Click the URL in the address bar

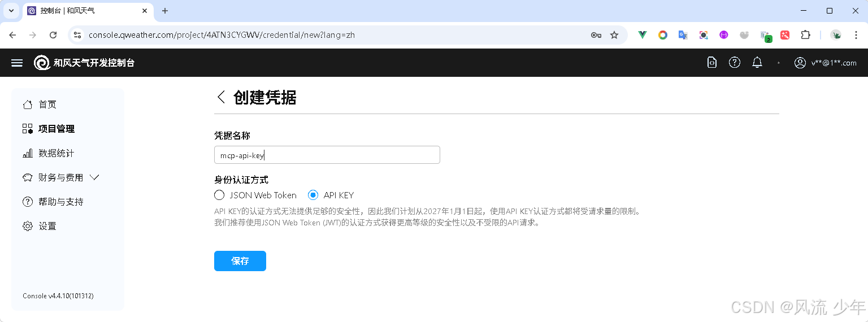click(x=222, y=35)
